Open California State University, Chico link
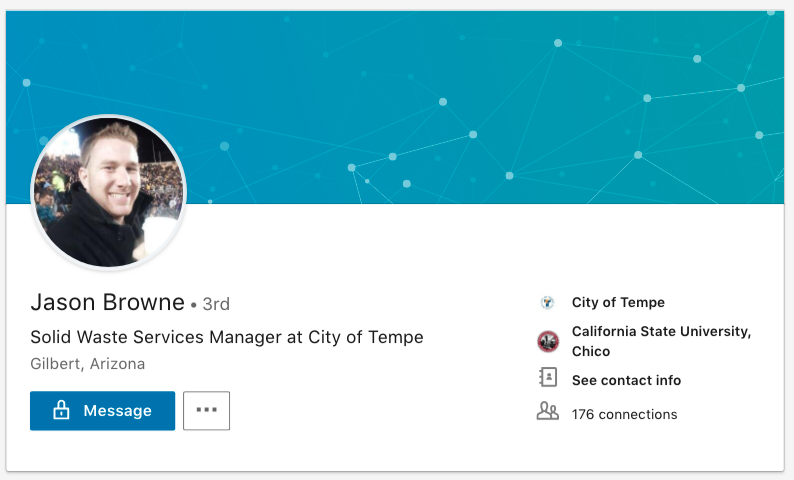The height and width of the screenshot is (480, 794). [x=661, y=332]
